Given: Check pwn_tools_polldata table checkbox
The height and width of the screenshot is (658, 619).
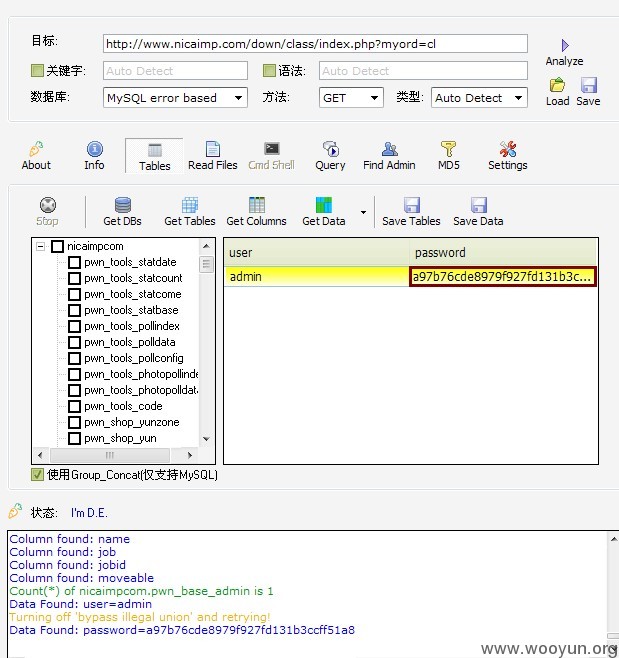Looking at the screenshot, I should (74, 342).
